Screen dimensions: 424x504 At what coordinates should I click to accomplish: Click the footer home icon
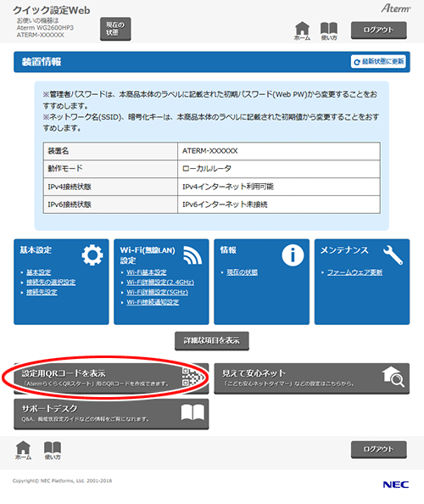(23, 451)
